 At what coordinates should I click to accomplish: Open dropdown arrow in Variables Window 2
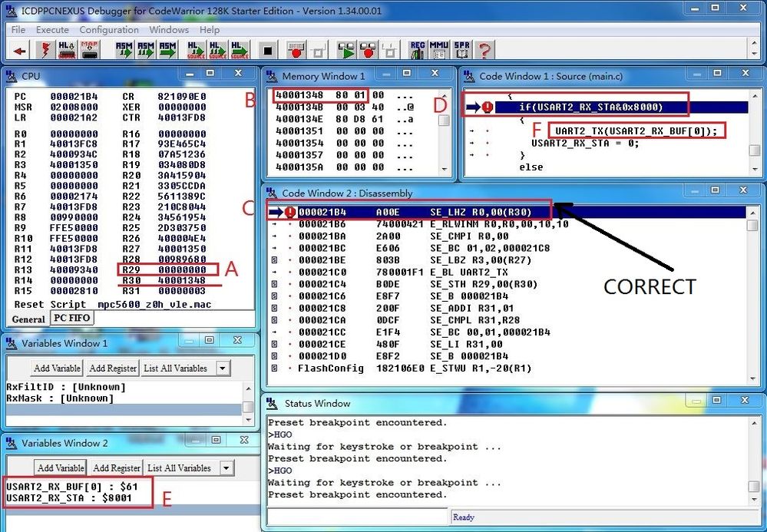tap(226, 468)
